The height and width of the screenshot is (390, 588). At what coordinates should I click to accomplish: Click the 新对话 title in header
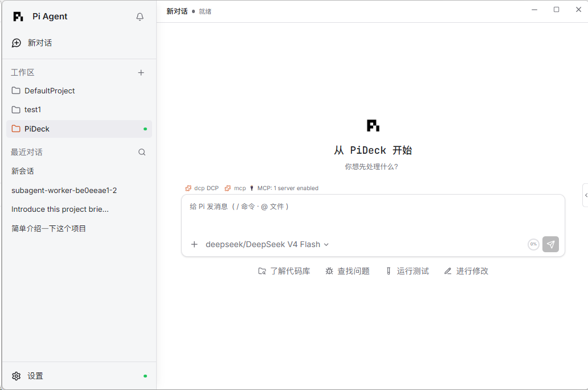pos(177,11)
